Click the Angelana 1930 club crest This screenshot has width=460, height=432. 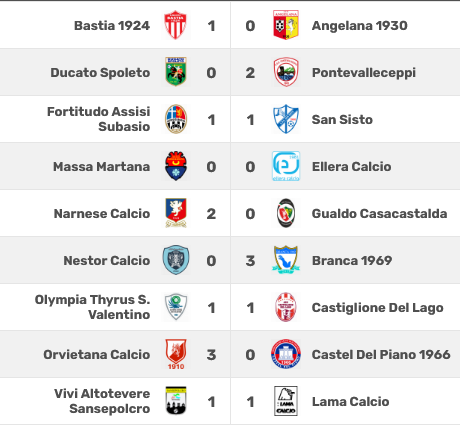pyautogui.click(x=286, y=25)
